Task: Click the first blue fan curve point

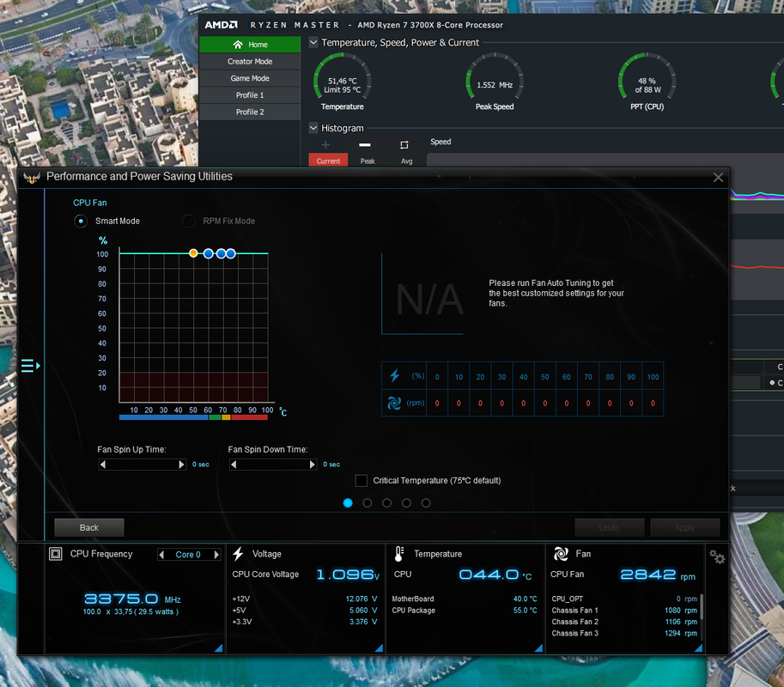Action: tap(209, 253)
